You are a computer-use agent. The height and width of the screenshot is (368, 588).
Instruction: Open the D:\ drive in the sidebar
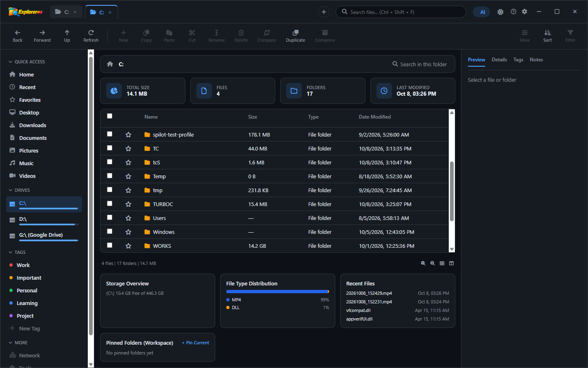coord(44,220)
